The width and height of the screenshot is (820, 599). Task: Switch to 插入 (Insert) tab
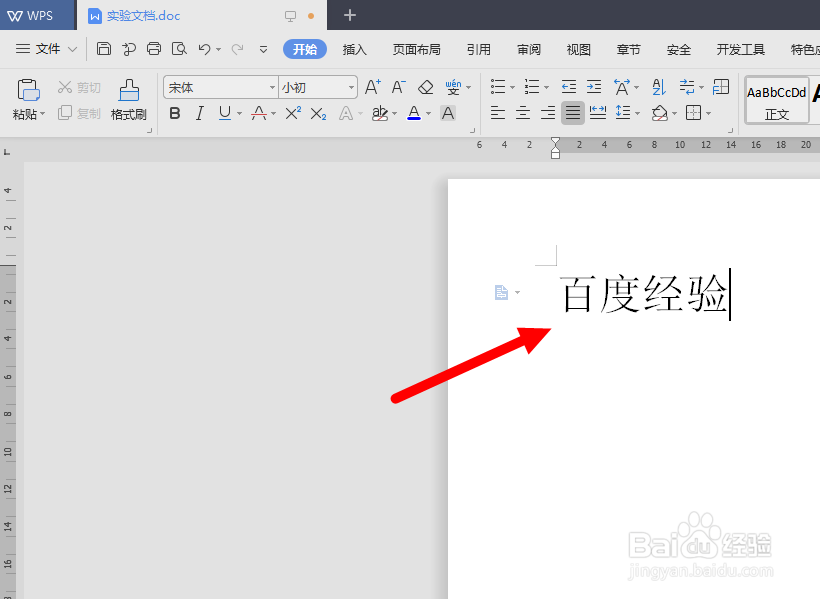(355, 50)
